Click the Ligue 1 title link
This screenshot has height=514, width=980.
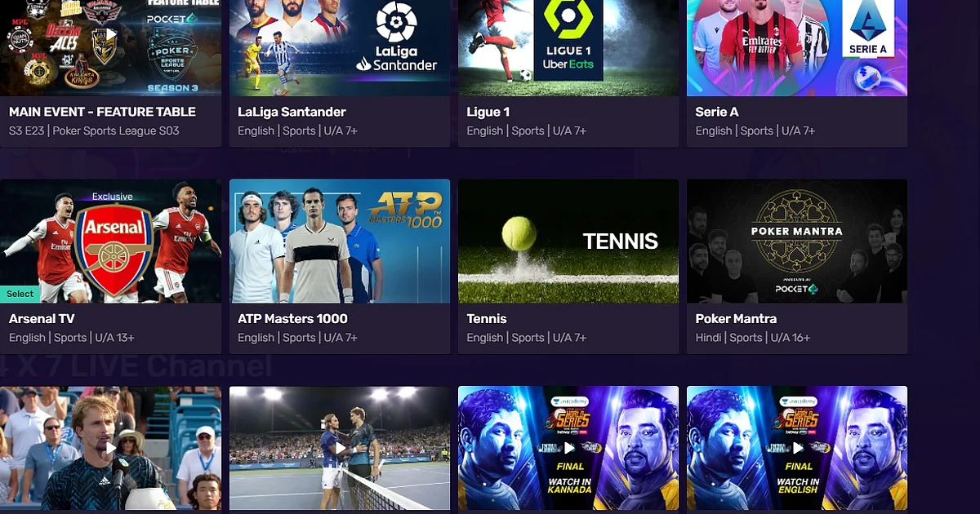coord(488,112)
